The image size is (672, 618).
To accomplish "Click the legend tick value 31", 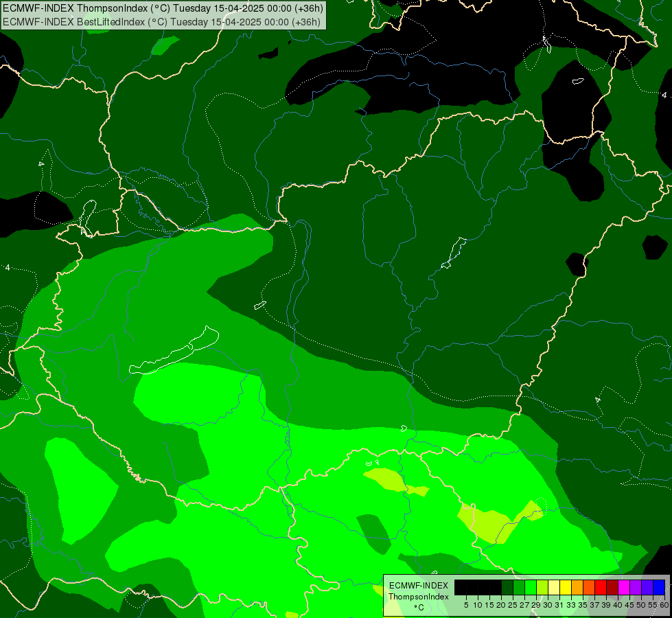I will tap(559, 605).
